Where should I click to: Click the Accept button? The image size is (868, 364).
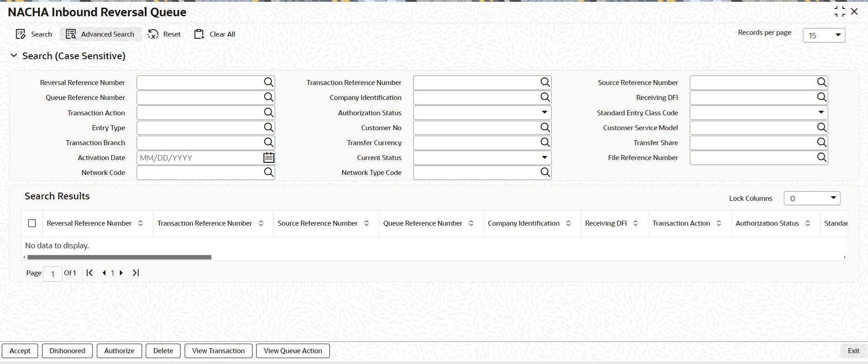(x=20, y=351)
